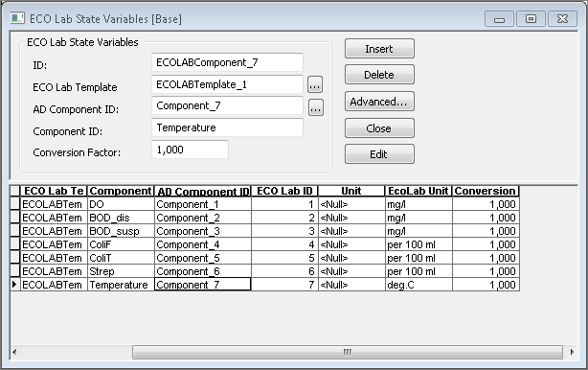Close the window with the X button
The width and height of the screenshot is (588, 370).
click(562, 19)
